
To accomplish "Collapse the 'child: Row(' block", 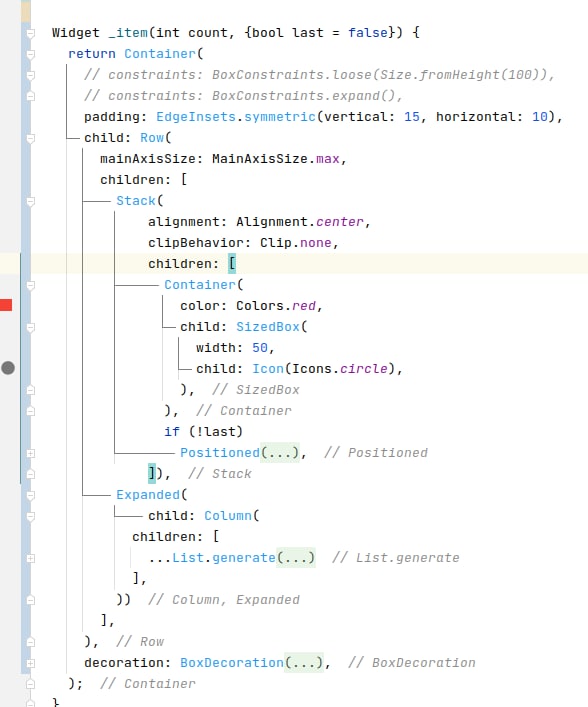I will click(30, 138).
